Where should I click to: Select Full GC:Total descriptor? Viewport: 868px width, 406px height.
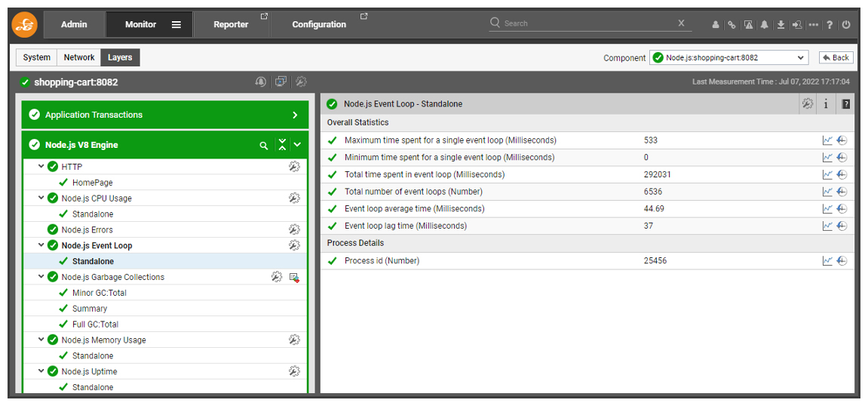(95, 324)
